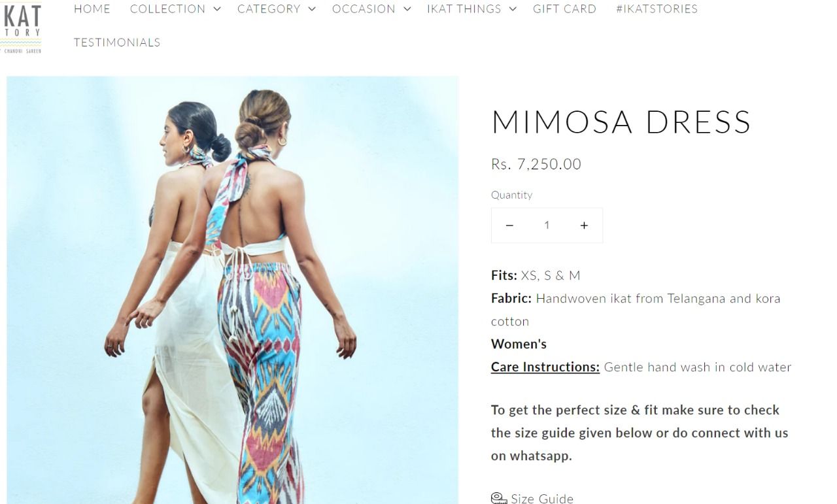Decrease quantity with the minus icon
Image resolution: width=837 pixels, height=504 pixels.
pyautogui.click(x=509, y=226)
